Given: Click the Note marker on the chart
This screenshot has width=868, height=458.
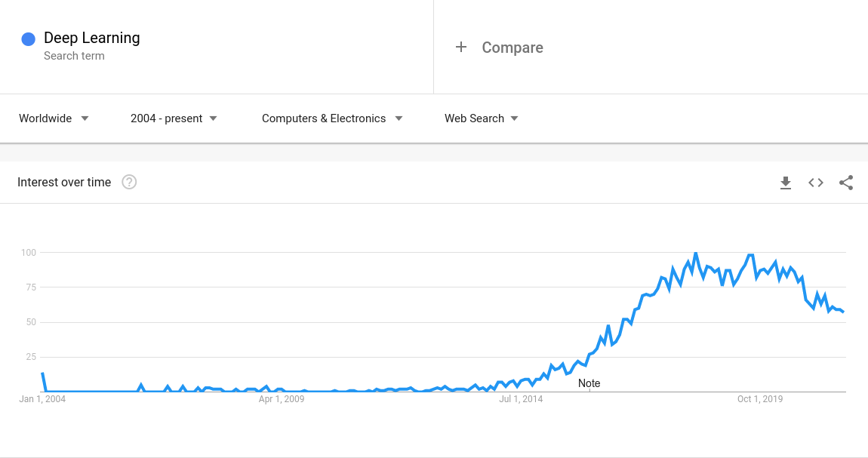Looking at the screenshot, I should pyautogui.click(x=589, y=383).
